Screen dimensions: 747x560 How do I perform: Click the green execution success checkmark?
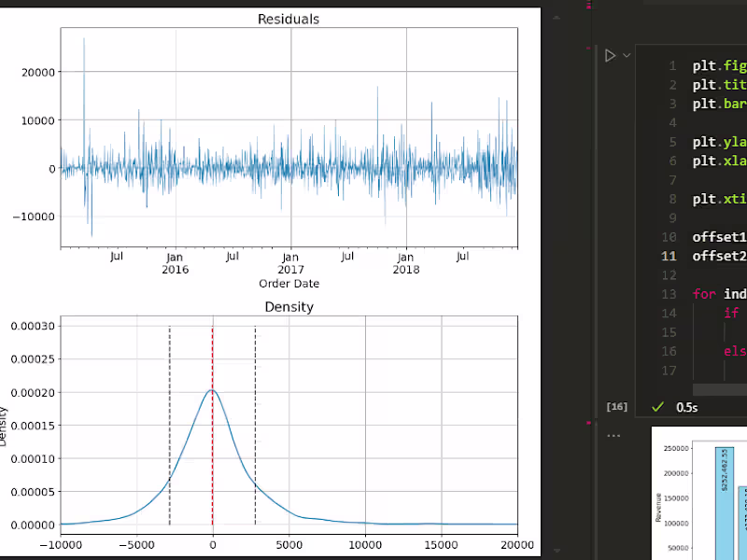[x=657, y=407]
